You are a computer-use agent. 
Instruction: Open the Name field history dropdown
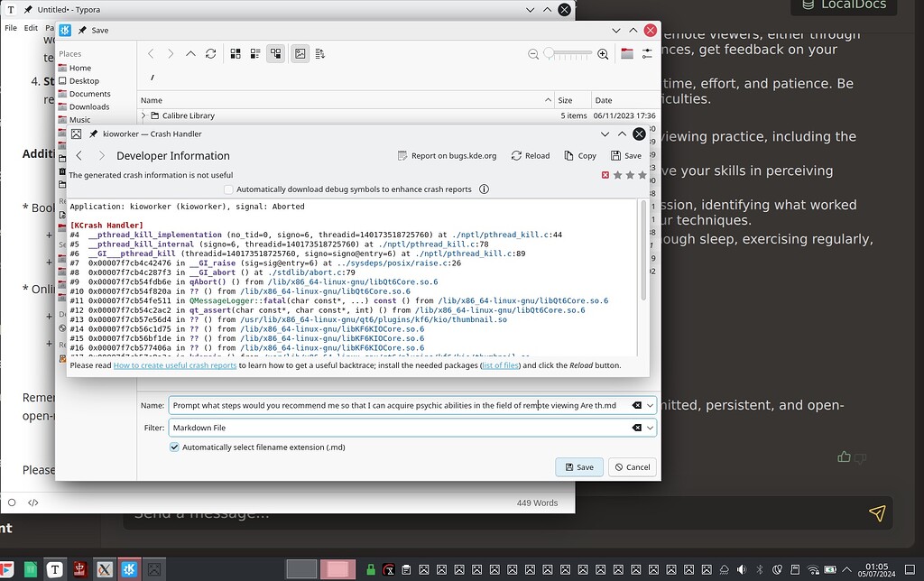tap(651, 406)
